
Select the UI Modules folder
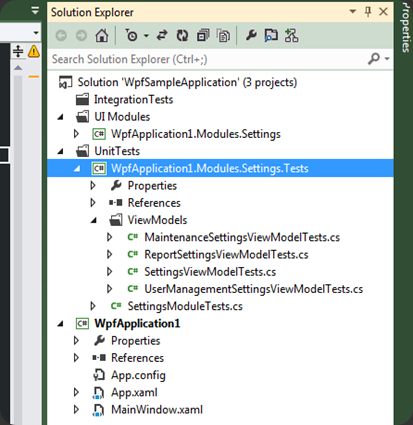click(x=122, y=117)
